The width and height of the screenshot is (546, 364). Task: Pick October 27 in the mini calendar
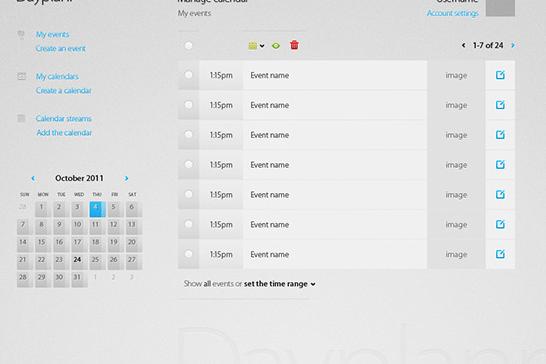(x=133, y=262)
